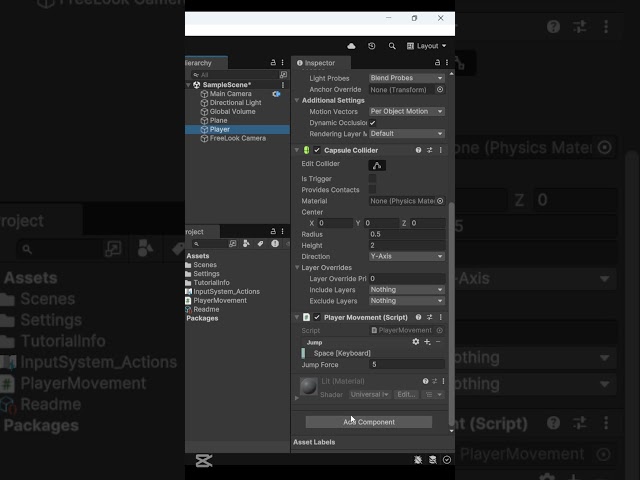This screenshot has width=640, height=480.
Task: Open SampleScene options kebab menu
Action: point(283,85)
